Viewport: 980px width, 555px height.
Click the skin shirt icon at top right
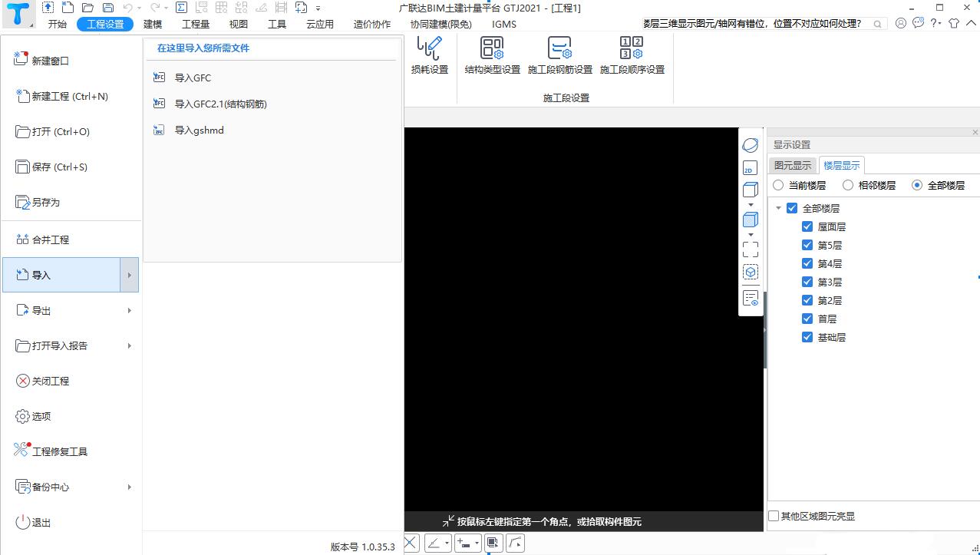click(x=954, y=24)
